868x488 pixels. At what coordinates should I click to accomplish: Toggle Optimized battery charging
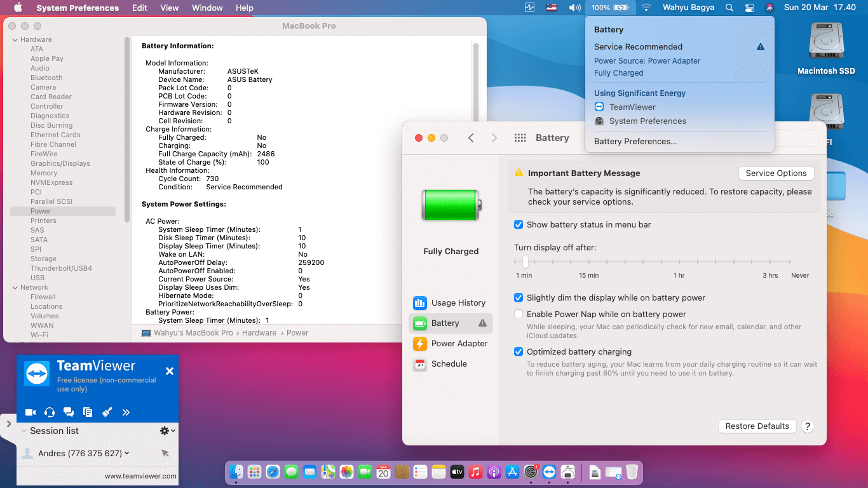519,352
